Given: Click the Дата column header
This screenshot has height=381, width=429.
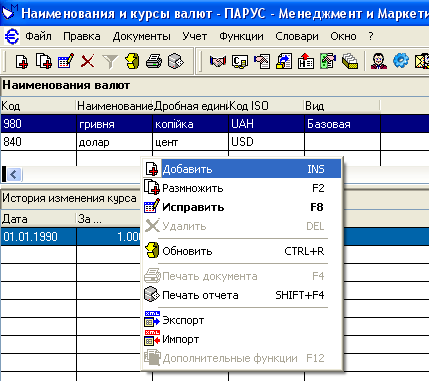Looking at the screenshot, I should (38, 219).
